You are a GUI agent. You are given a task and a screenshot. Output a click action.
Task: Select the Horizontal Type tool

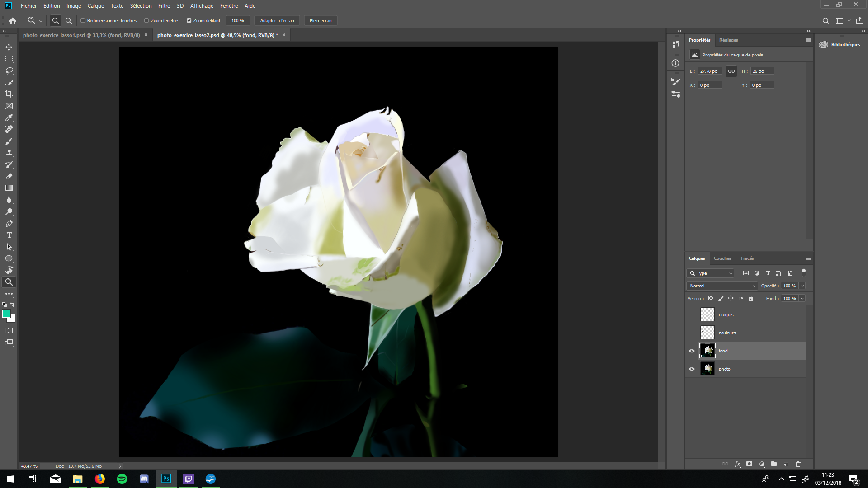(9, 235)
